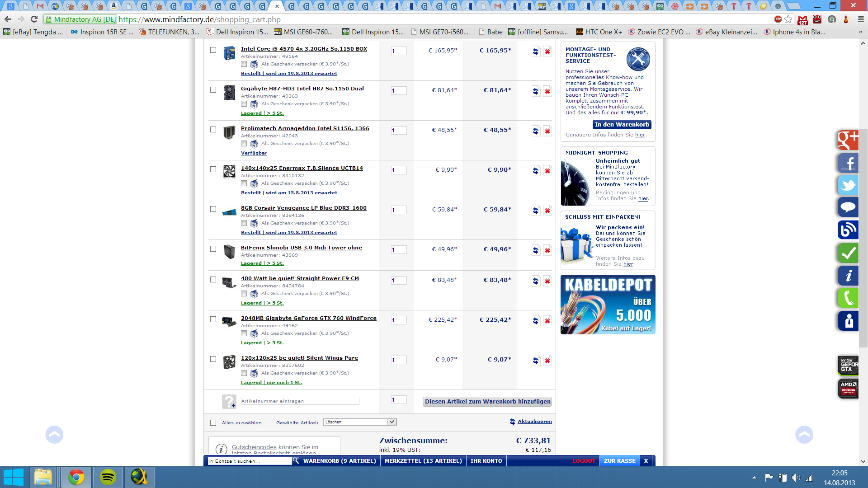Delete Enermax T.B.Silence fan from cart
868x488 pixels.
coord(547,170)
